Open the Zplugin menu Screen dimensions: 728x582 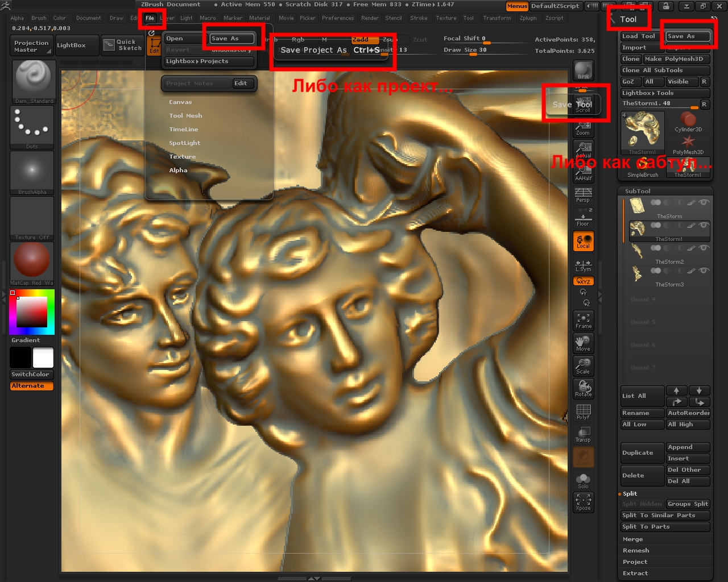tap(528, 18)
